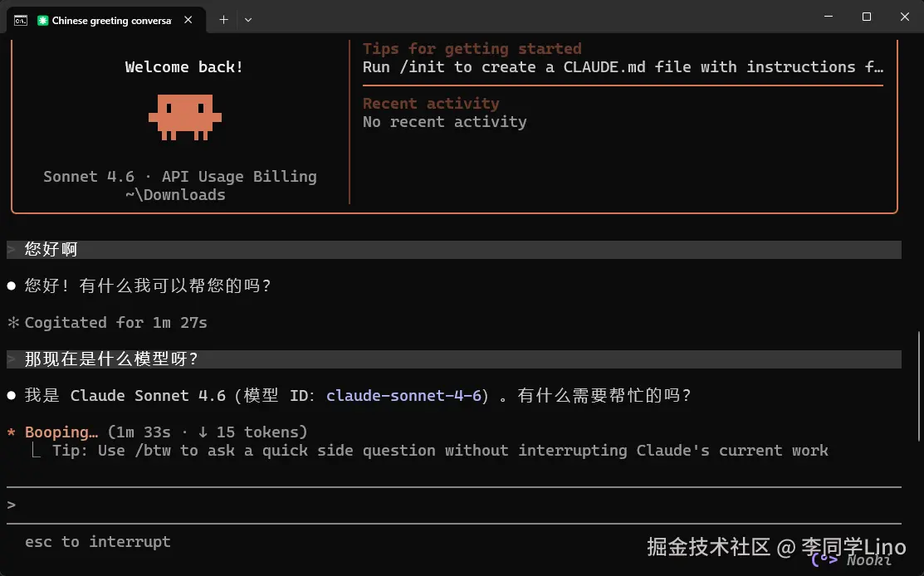
Task: Minimize the terminal window
Action: pos(829,17)
